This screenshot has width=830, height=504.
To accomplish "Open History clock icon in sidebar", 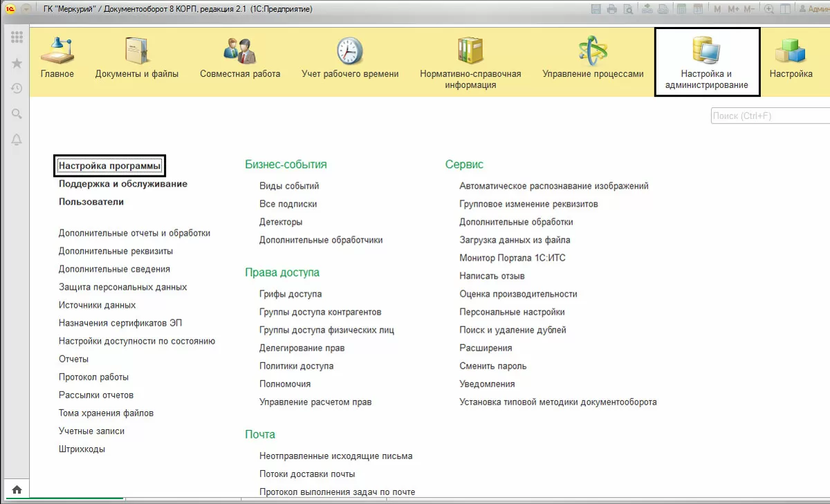I will (17, 88).
